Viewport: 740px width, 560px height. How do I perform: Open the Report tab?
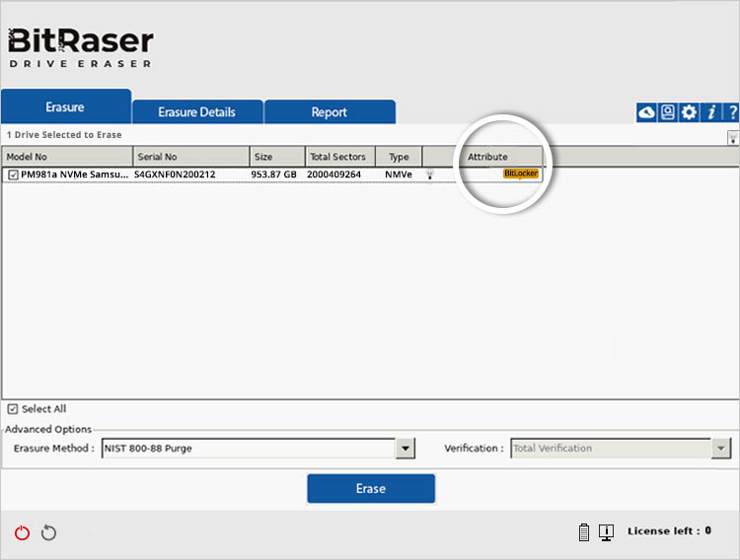330,112
